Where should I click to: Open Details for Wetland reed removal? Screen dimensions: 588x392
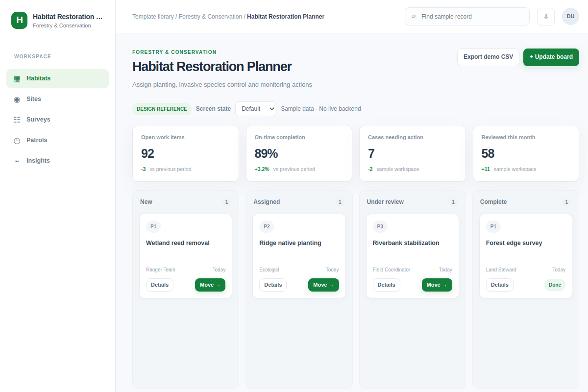(160, 285)
